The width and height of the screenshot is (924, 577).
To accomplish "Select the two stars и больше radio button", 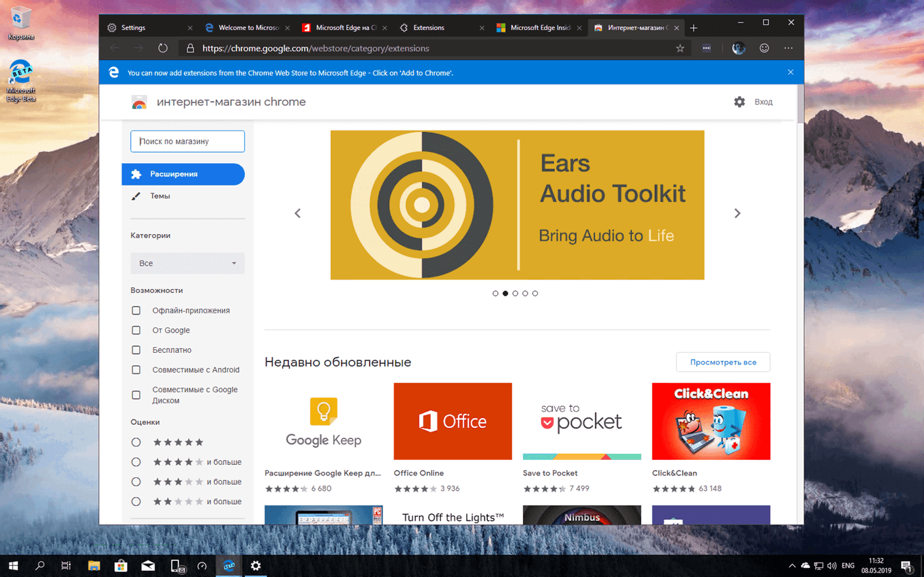I will [x=136, y=501].
